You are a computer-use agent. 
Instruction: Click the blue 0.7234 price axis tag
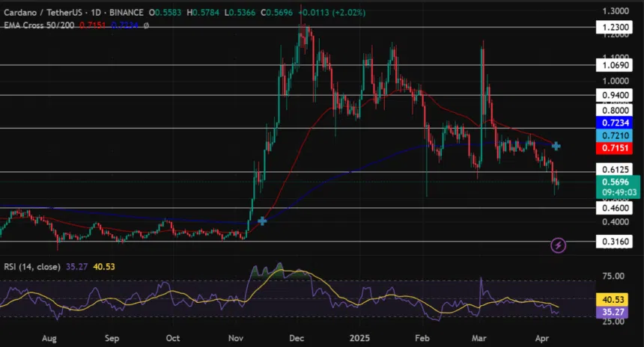click(615, 123)
